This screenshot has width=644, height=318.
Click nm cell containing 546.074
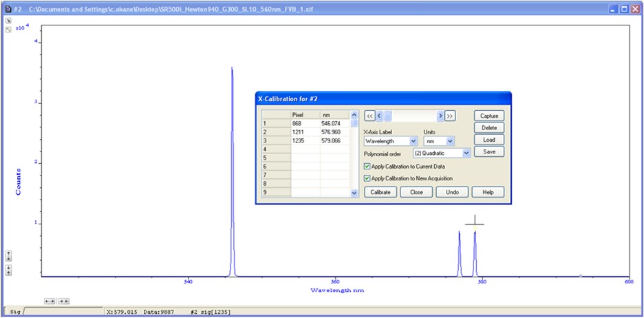pyautogui.click(x=335, y=123)
